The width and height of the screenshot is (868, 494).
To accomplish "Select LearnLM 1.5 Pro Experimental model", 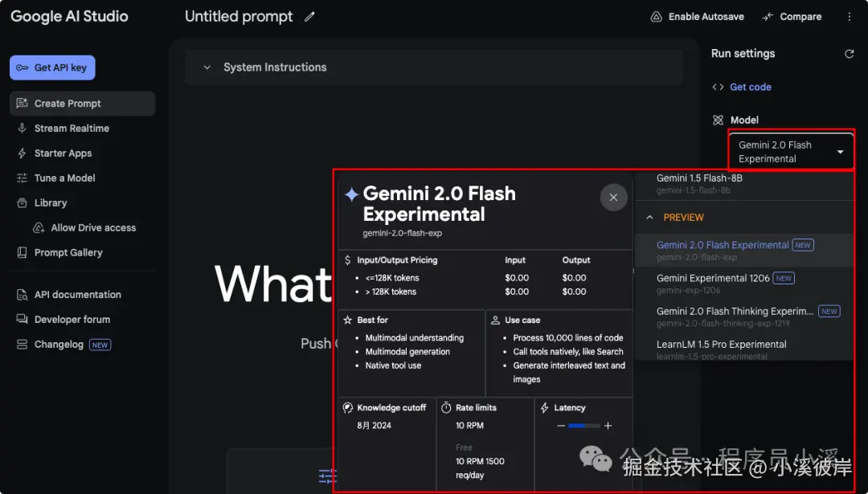I will (x=744, y=349).
